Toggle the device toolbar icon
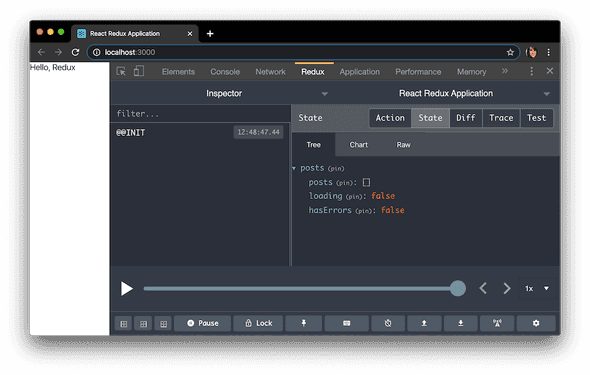Image resolution: width=590 pixels, height=375 pixels. pyautogui.click(x=139, y=71)
